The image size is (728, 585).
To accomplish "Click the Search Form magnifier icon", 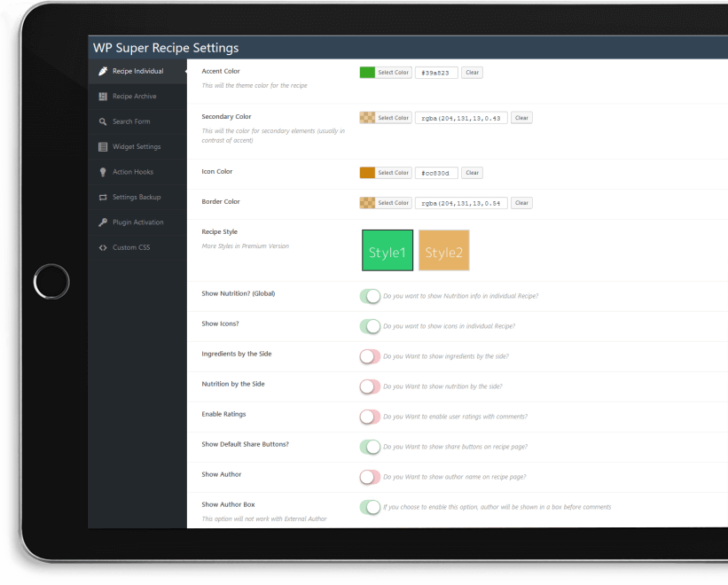I will click(103, 121).
